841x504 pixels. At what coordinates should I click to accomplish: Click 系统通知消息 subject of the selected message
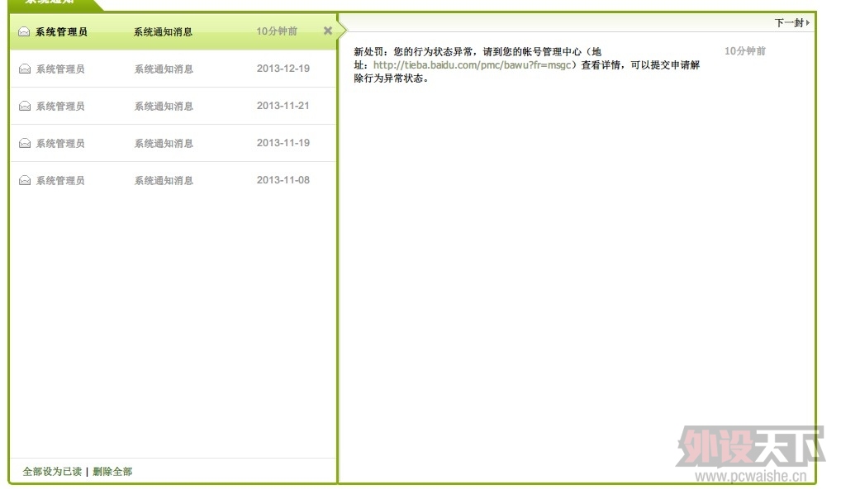coord(163,31)
